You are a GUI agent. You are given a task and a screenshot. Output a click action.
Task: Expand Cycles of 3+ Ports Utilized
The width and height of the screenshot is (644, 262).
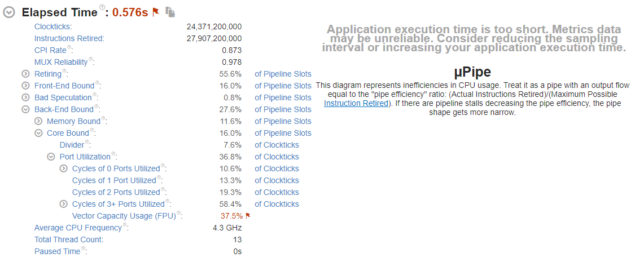[x=63, y=204]
